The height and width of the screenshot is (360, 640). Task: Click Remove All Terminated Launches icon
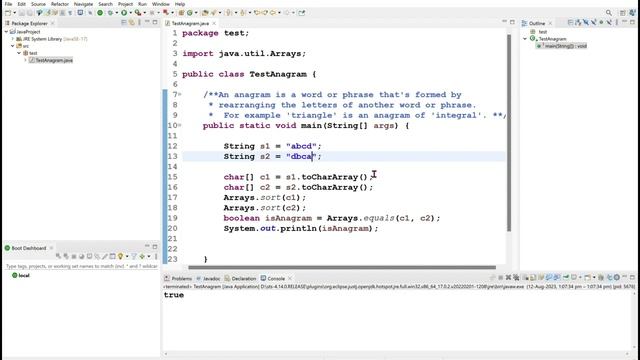pyautogui.click(x=516, y=278)
